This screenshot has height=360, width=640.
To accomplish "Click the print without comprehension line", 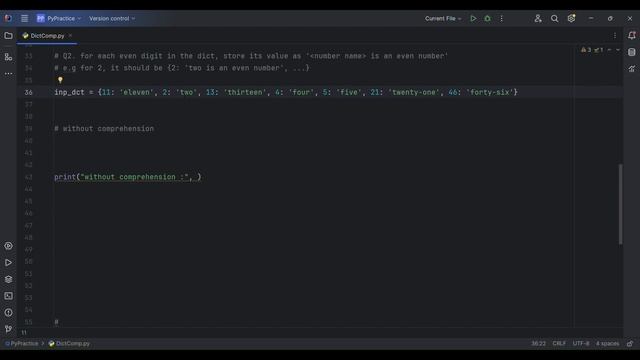I will 127,177.
